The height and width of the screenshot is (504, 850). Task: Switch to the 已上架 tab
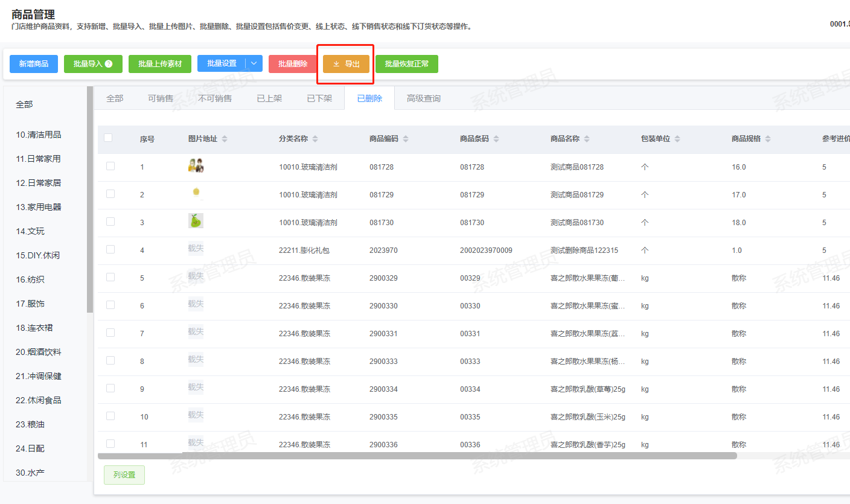pos(269,98)
